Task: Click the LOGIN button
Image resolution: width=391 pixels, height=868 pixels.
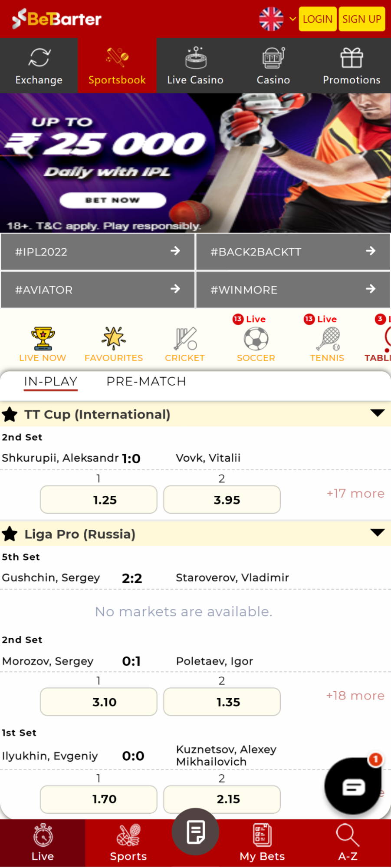Action: point(318,19)
